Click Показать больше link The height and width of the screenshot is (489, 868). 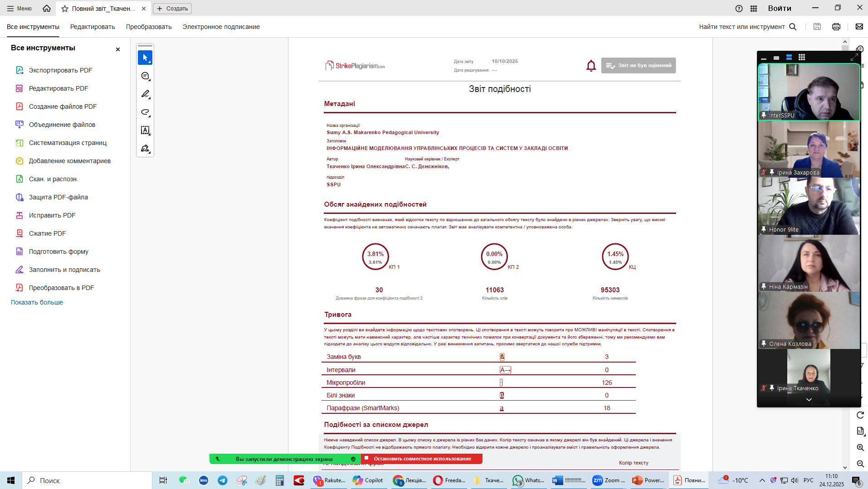pyautogui.click(x=37, y=302)
